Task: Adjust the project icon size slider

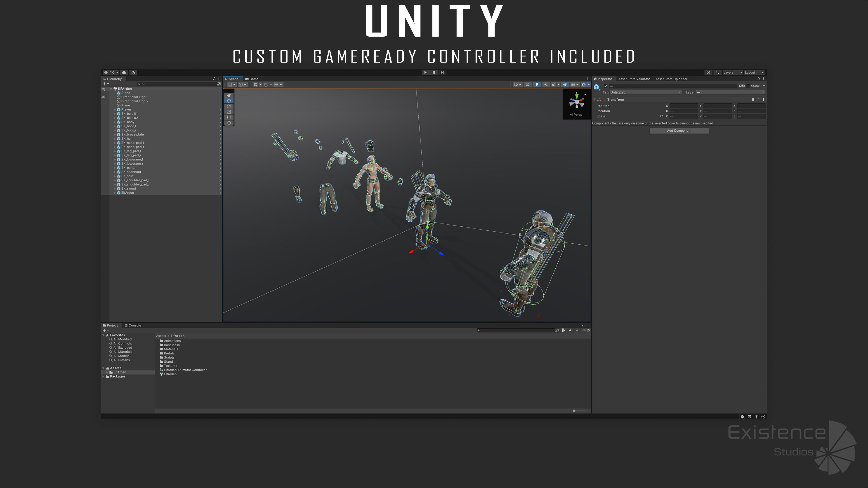Action: (574, 411)
